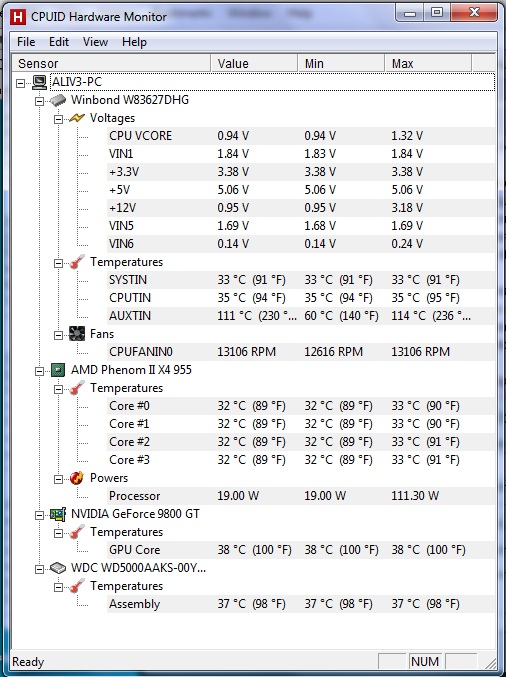
Task: Collapse the Fans group
Action: [x=58, y=335]
